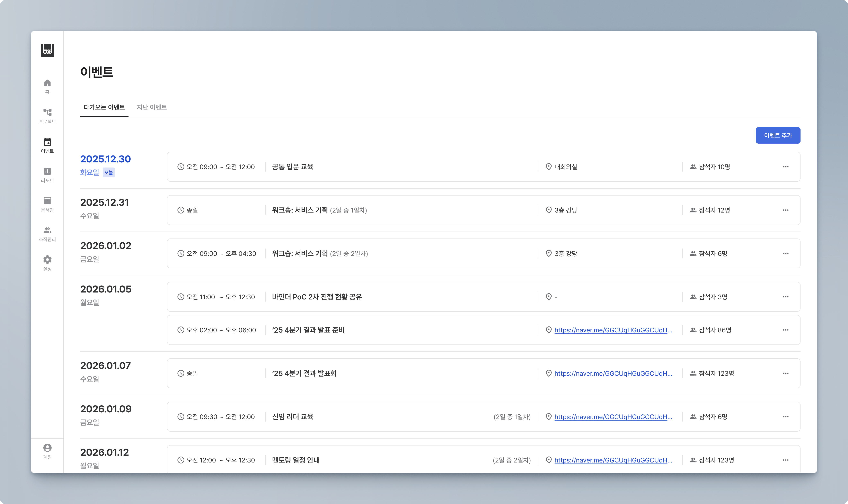Screen dimensions: 848x504
Task: Switch to the 지난 이벤트 tab
Action: [x=151, y=107]
